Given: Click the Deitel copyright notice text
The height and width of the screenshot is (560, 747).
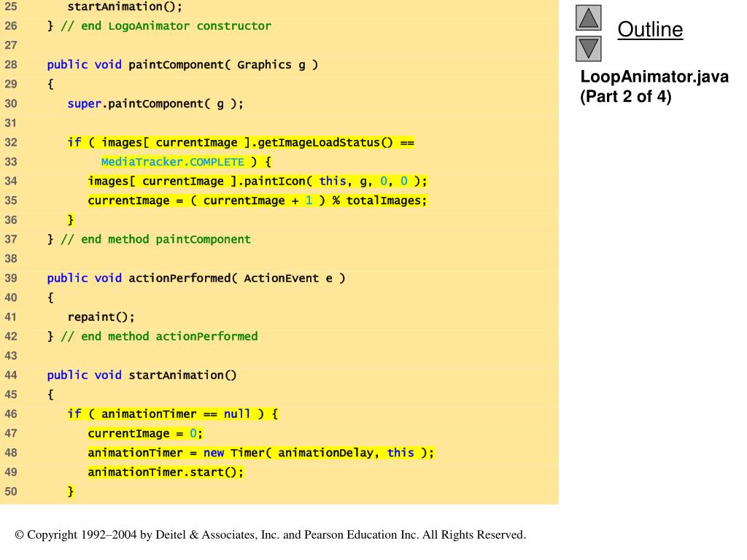Looking at the screenshot, I should coord(271,534).
